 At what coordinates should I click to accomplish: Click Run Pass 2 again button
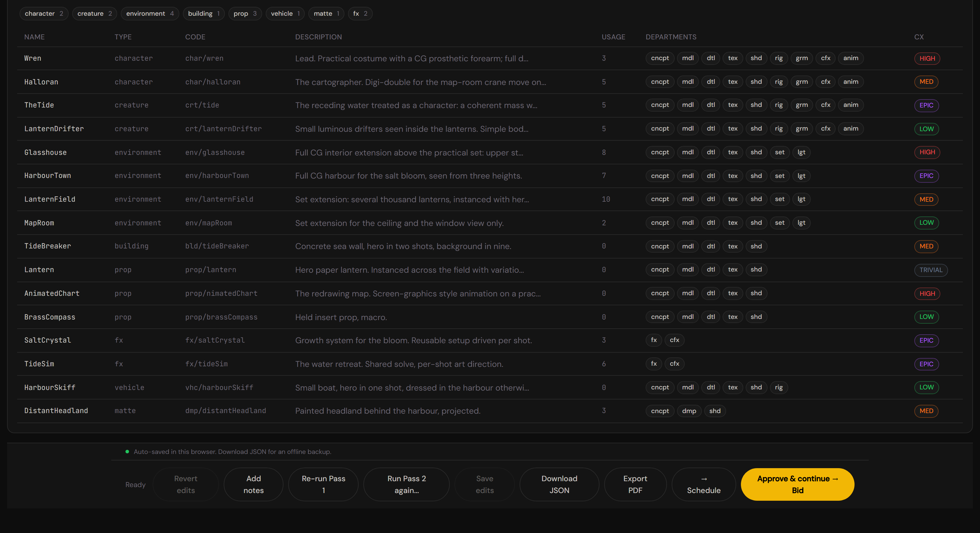(x=406, y=484)
